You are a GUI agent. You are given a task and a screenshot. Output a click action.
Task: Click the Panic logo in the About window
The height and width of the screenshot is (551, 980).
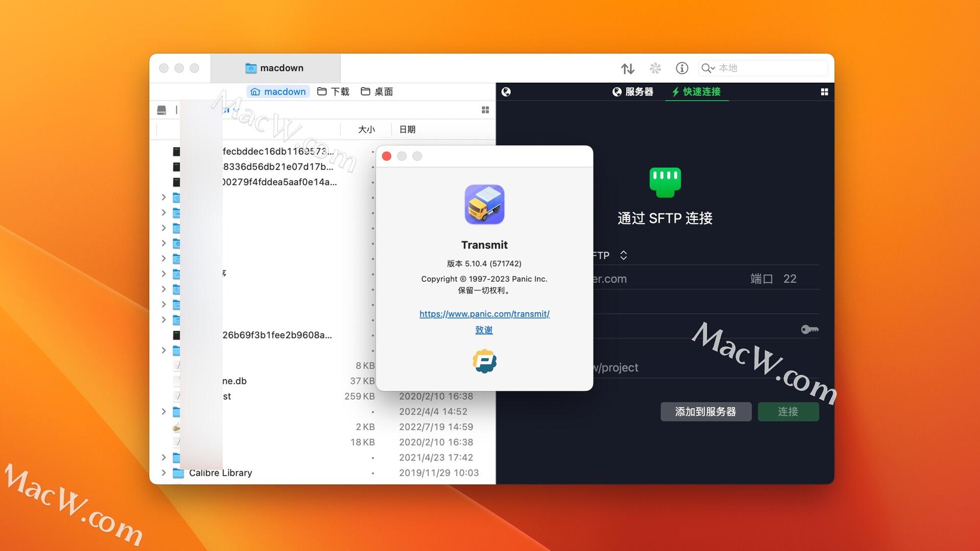(x=484, y=362)
